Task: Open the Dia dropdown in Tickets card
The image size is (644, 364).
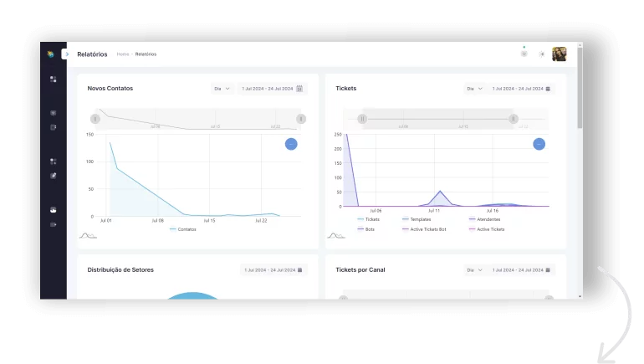Action: coord(474,88)
